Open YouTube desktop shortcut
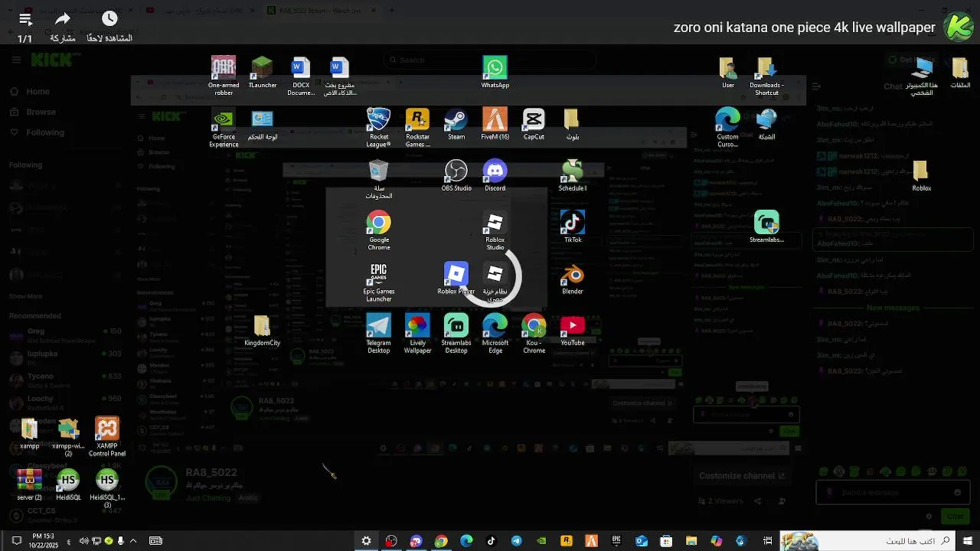 point(573,329)
